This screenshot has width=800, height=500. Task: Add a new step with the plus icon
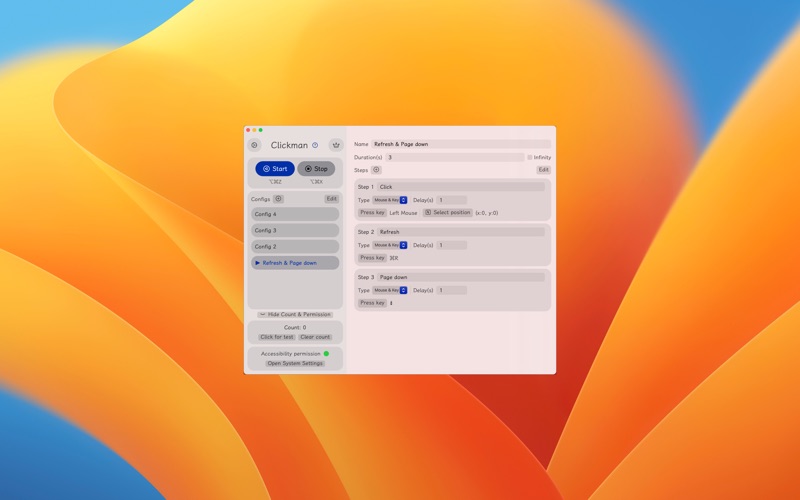pyautogui.click(x=376, y=170)
